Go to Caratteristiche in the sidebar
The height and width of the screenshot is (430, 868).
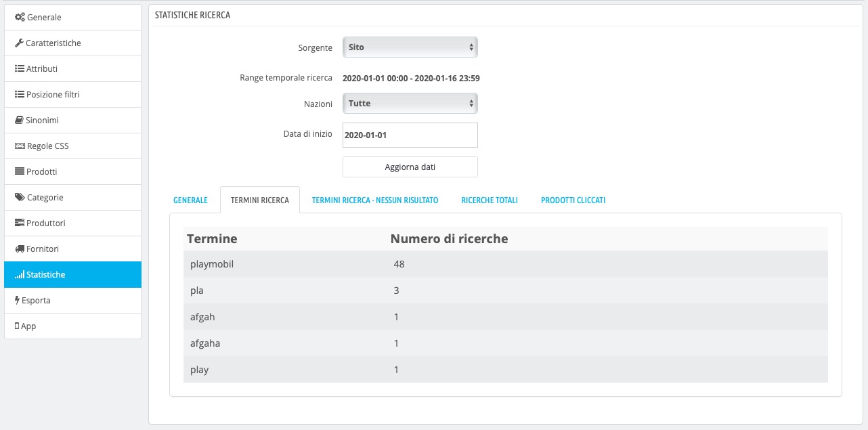[73, 43]
